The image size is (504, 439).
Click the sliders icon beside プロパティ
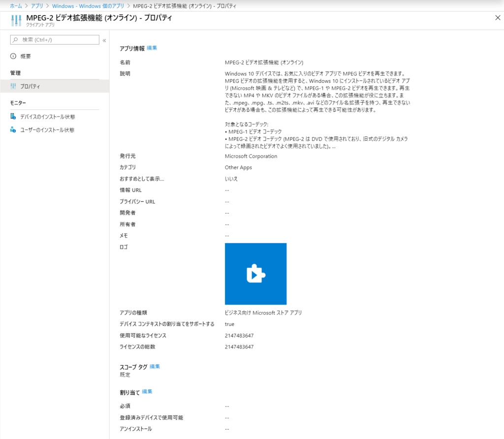point(13,86)
